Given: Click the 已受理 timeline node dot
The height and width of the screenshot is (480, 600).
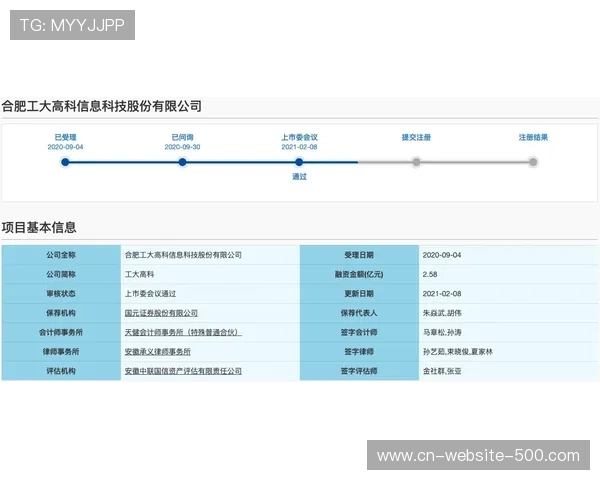Looking at the screenshot, I should (65, 162).
